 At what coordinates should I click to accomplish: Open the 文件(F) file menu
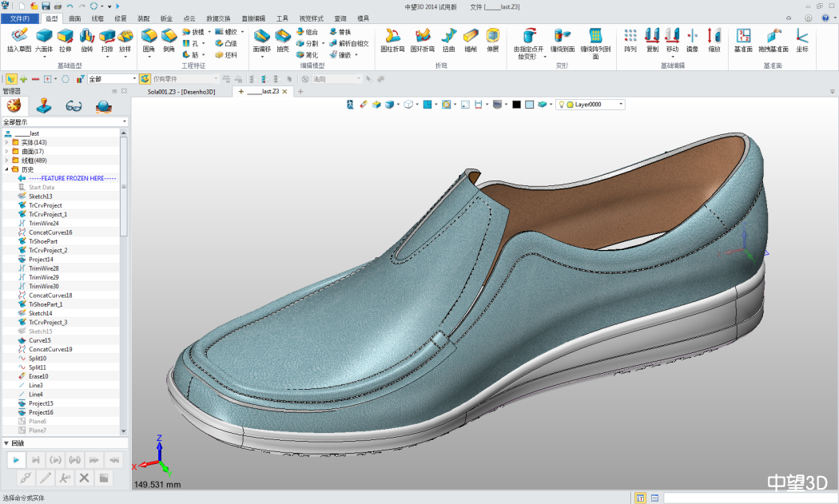[x=19, y=18]
